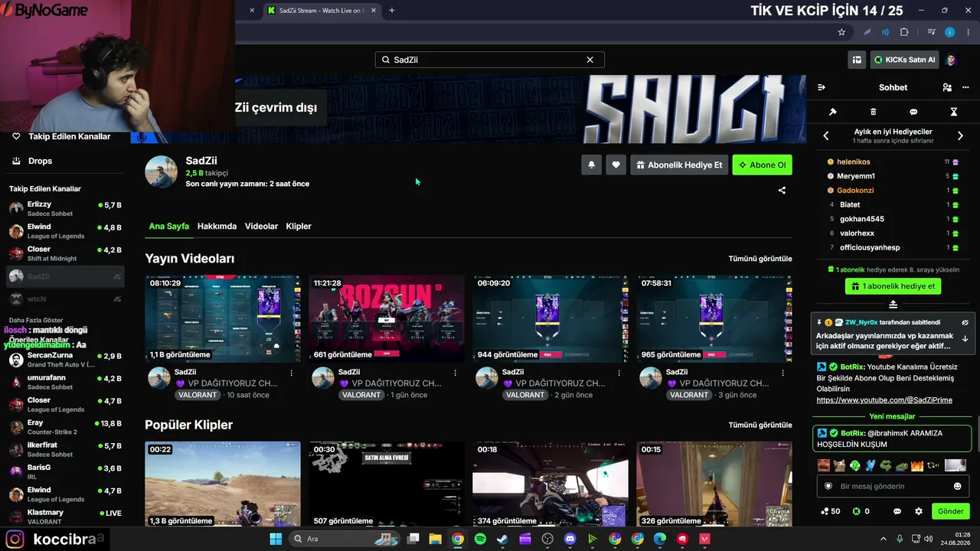The width and height of the screenshot is (980, 551).
Task: Open the 11:21:28 stream video thumbnail
Action: 387,318
